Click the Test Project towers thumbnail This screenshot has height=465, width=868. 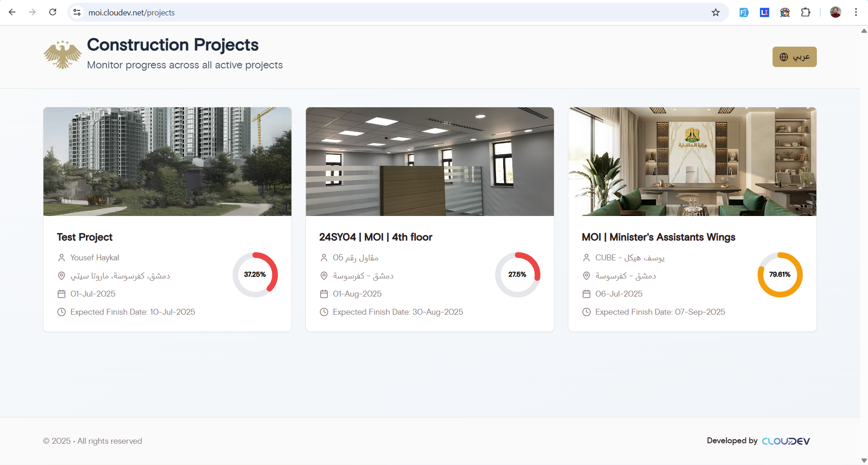click(167, 162)
